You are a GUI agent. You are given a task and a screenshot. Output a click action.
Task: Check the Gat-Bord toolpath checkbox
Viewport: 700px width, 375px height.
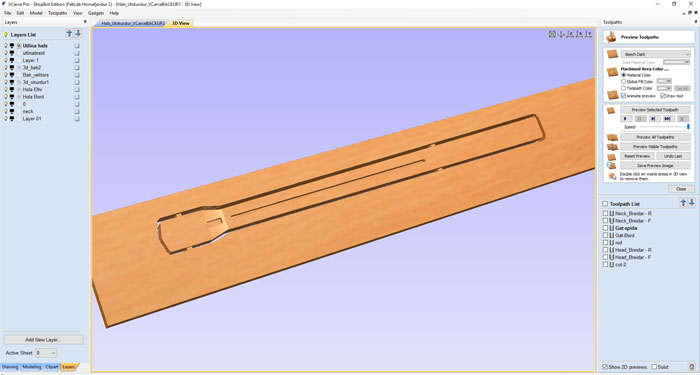pos(605,235)
